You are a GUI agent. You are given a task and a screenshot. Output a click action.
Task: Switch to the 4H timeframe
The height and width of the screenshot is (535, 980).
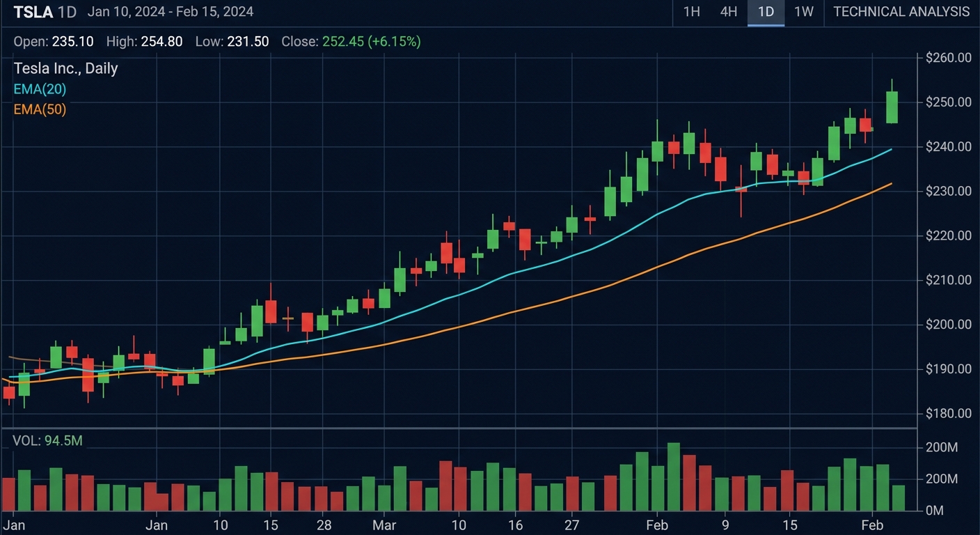pyautogui.click(x=729, y=12)
